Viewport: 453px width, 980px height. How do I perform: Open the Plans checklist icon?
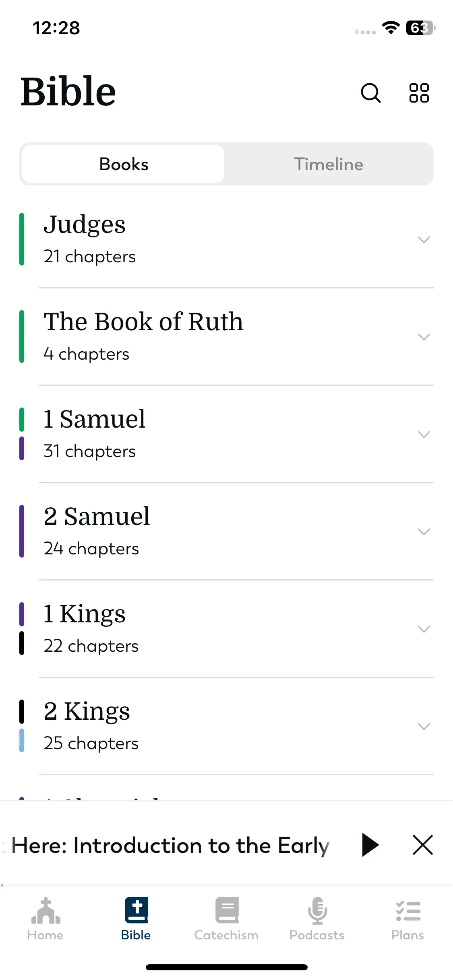click(x=408, y=911)
